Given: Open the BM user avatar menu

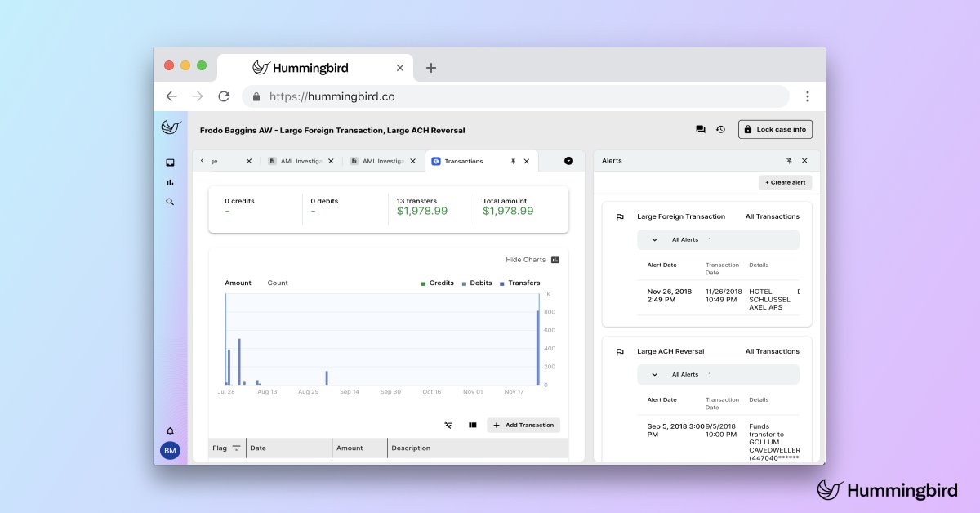Looking at the screenshot, I should pos(170,450).
